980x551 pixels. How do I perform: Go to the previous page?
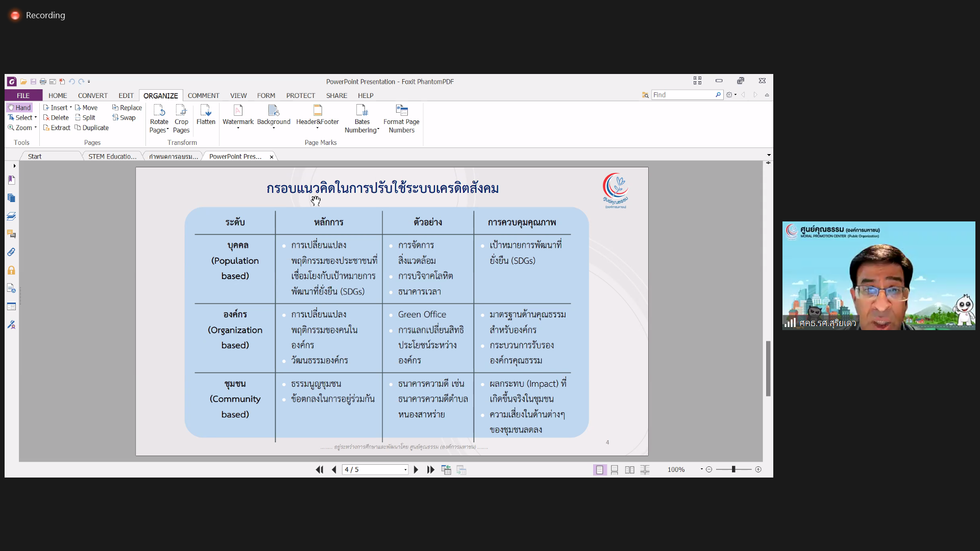pyautogui.click(x=334, y=470)
